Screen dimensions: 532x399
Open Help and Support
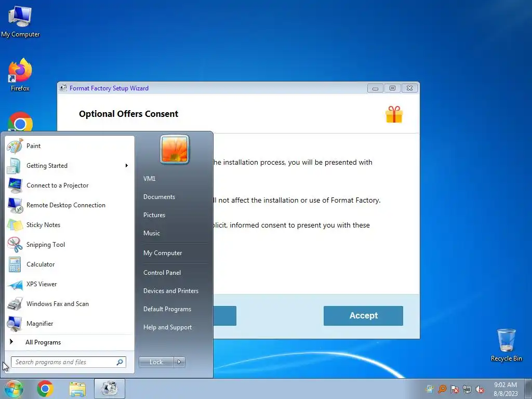pyautogui.click(x=167, y=327)
